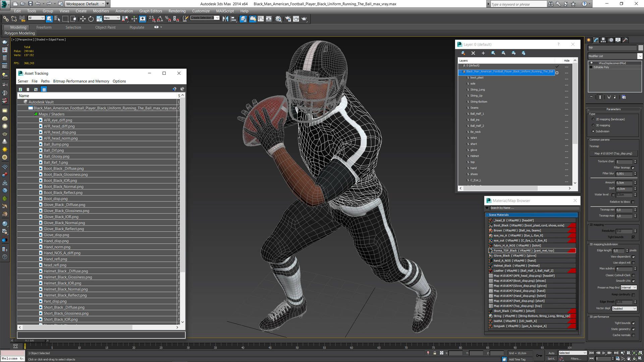Image resolution: width=644 pixels, height=362 pixels.
Task: Click Configure Modifier Sets icon
Action: pyautogui.click(x=624, y=97)
